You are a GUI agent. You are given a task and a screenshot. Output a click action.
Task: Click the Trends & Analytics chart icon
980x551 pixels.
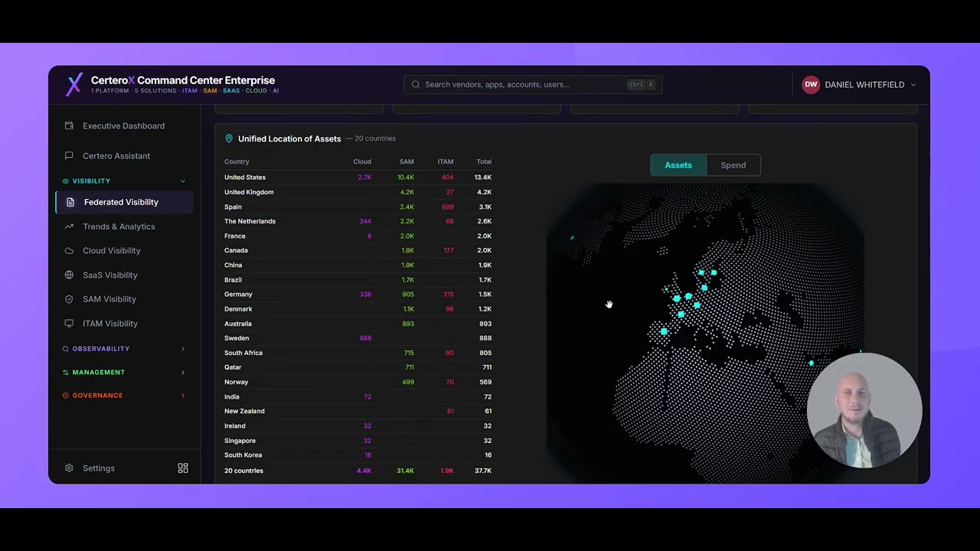click(69, 227)
